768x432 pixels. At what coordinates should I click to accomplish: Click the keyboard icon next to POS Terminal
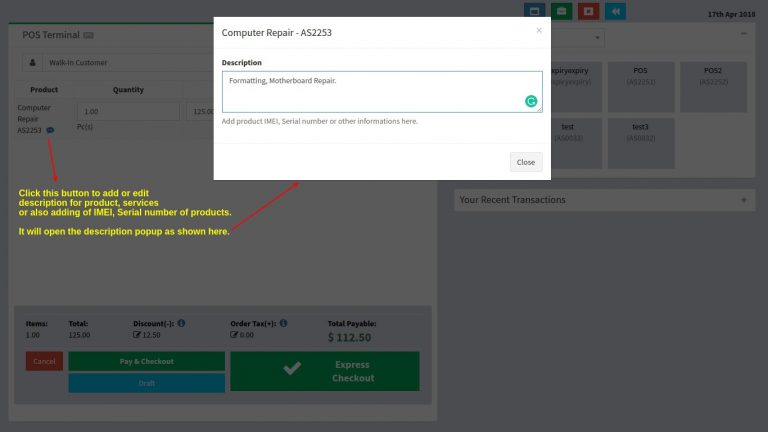point(89,35)
